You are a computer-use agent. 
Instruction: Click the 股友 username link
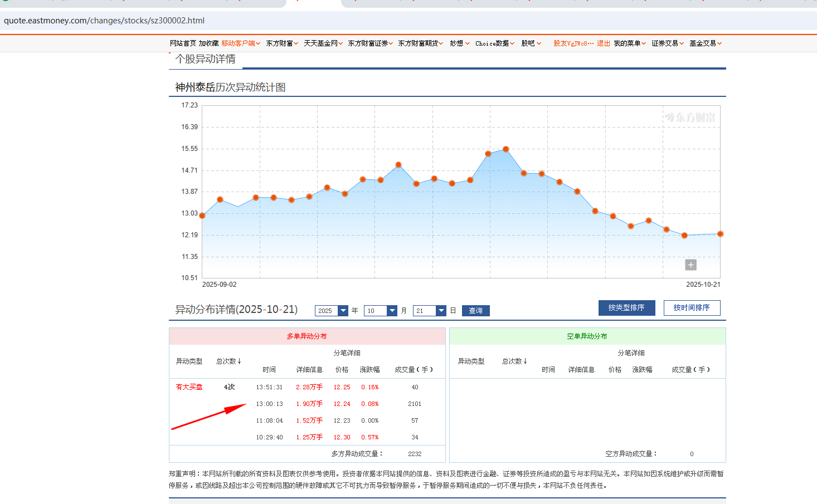click(573, 43)
